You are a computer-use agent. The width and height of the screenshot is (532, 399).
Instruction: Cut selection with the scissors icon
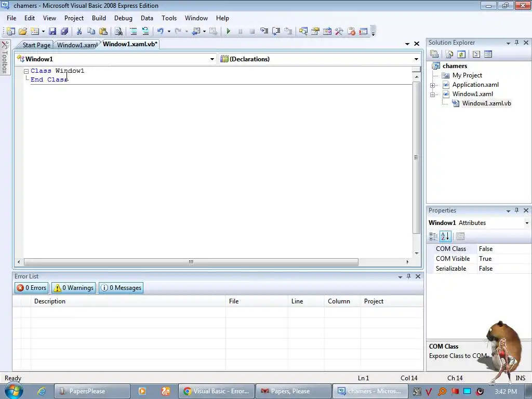point(79,31)
